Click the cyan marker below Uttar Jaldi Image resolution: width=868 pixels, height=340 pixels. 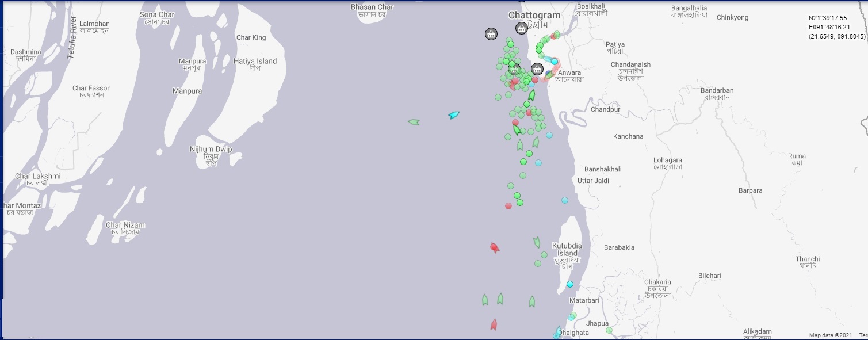coord(564,200)
